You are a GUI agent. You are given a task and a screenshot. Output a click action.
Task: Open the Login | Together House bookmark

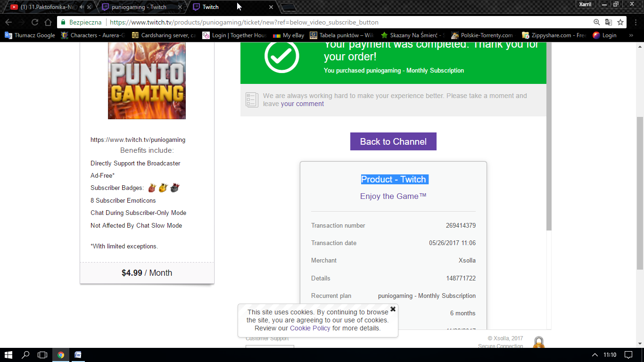pos(235,35)
